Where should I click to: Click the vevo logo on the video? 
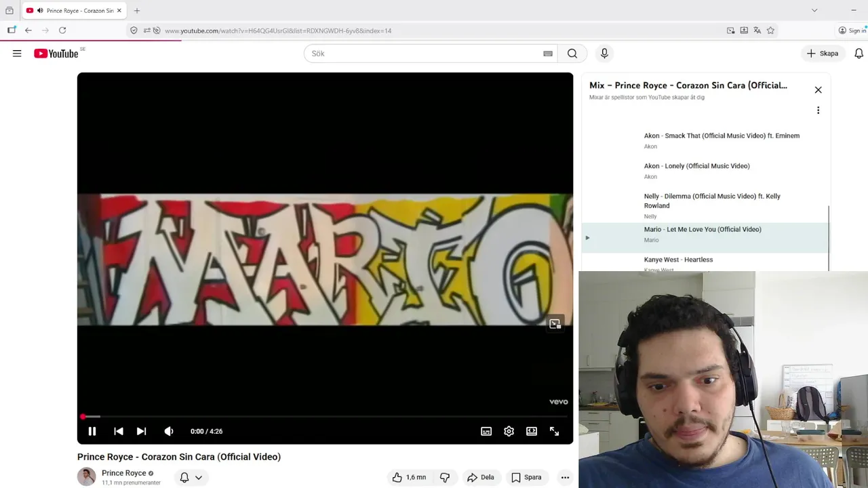click(558, 402)
